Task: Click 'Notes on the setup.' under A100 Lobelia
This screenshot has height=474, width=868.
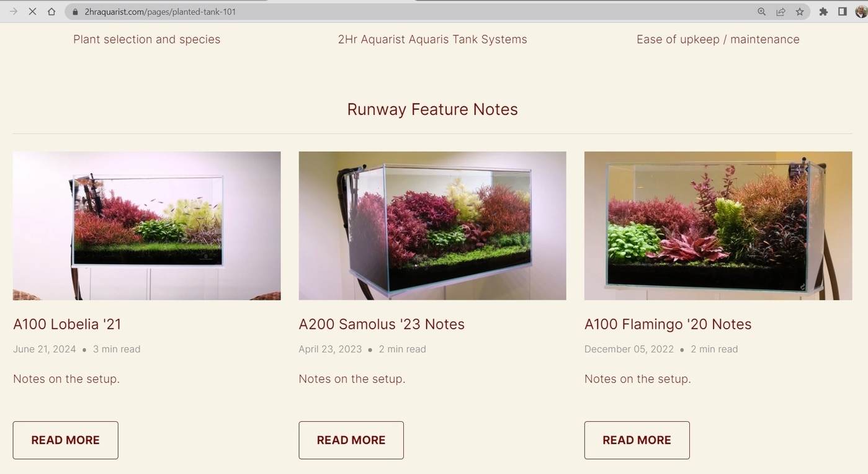Action: 66,378
